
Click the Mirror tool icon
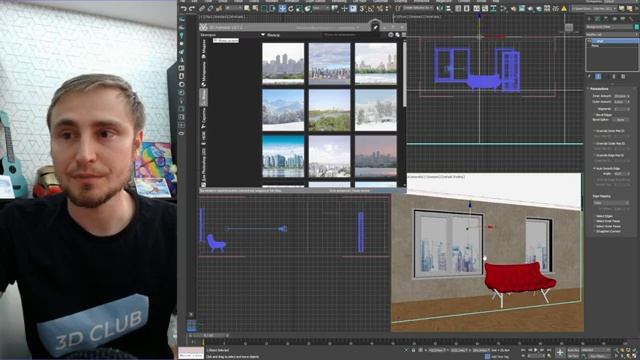(x=440, y=8)
